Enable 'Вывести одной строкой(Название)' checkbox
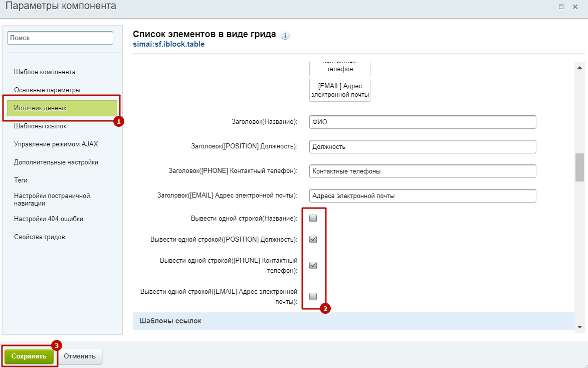The width and height of the screenshot is (588, 368). click(313, 219)
